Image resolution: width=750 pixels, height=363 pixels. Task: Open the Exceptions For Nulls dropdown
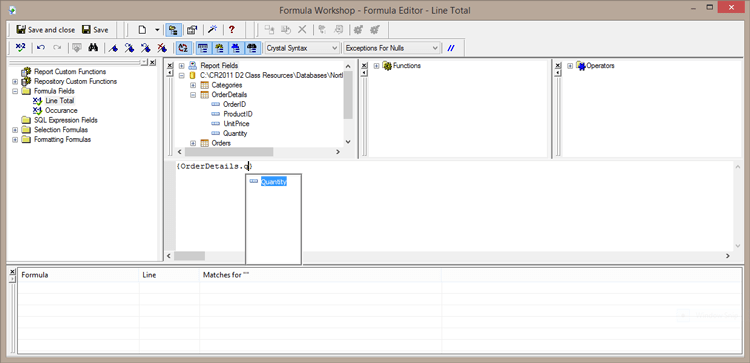392,48
